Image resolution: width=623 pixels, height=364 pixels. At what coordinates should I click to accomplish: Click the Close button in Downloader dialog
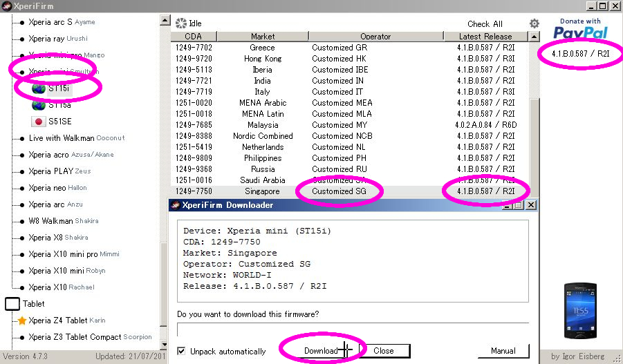tap(384, 351)
